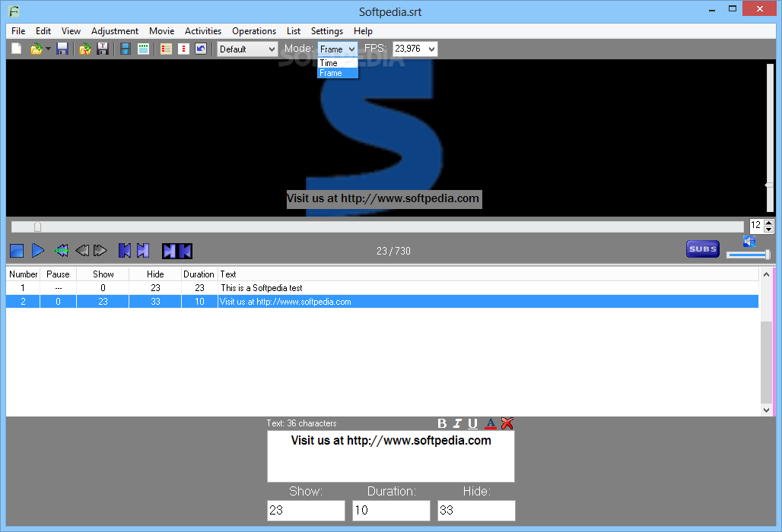Open the Operations menu

pyautogui.click(x=254, y=31)
